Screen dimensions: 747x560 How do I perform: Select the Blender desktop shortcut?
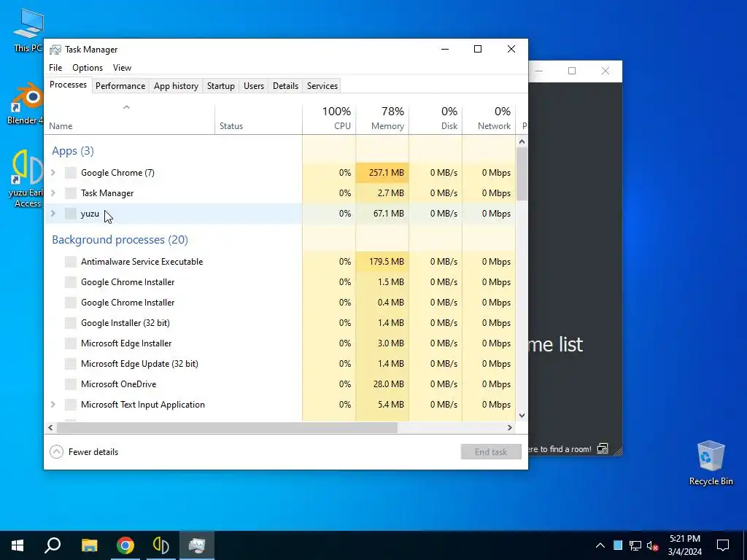pos(26,104)
